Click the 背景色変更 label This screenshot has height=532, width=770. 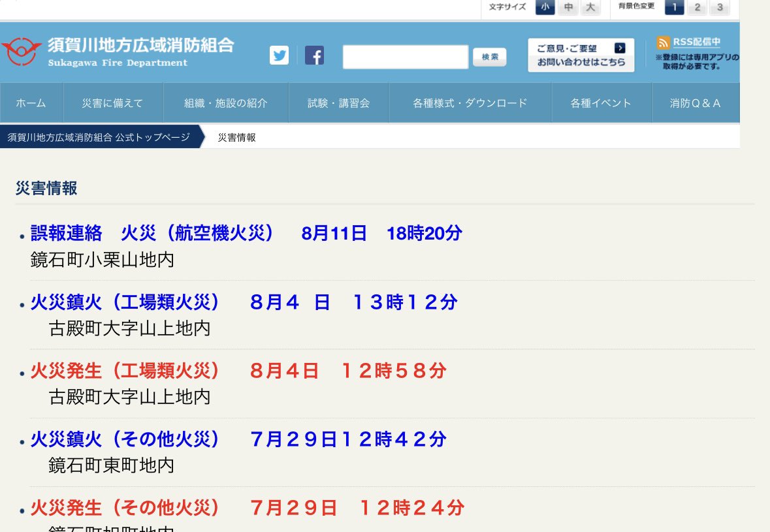[636, 6]
